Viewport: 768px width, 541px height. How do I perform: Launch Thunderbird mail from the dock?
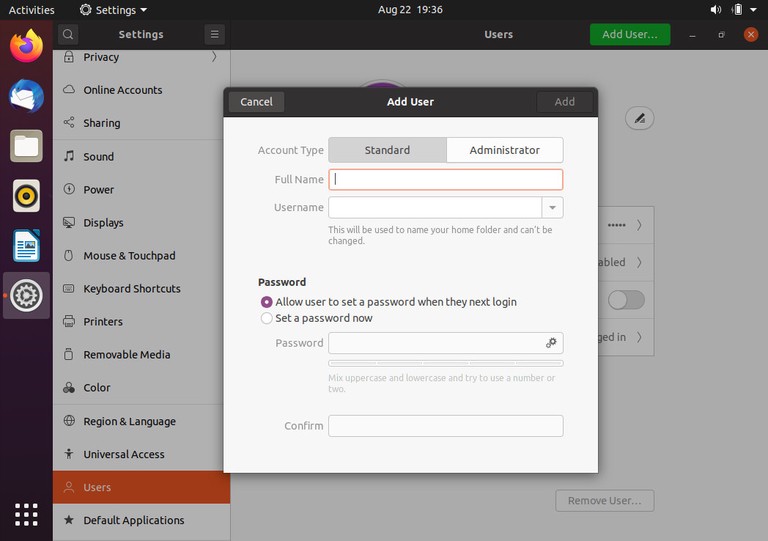tap(26, 96)
